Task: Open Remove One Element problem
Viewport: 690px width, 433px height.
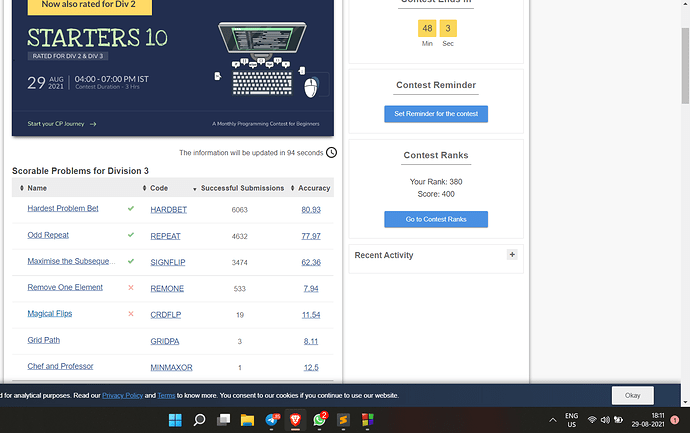Action: 65,287
